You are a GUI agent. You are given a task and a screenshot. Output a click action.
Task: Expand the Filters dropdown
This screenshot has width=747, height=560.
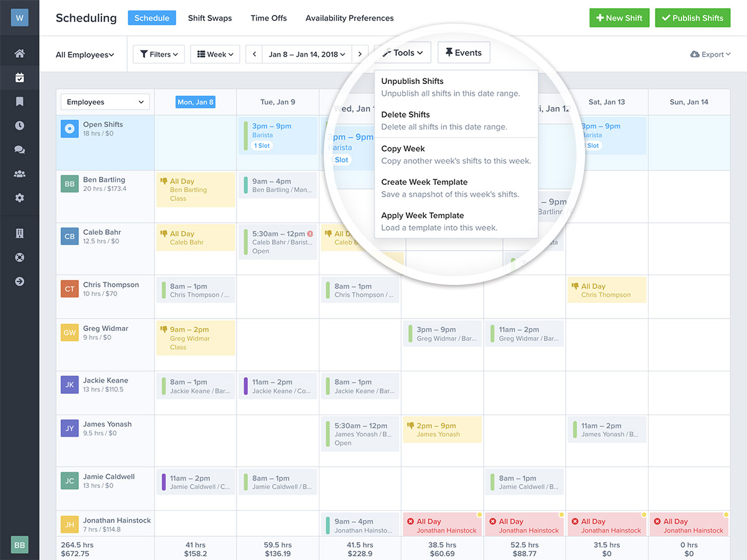pyautogui.click(x=159, y=54)
